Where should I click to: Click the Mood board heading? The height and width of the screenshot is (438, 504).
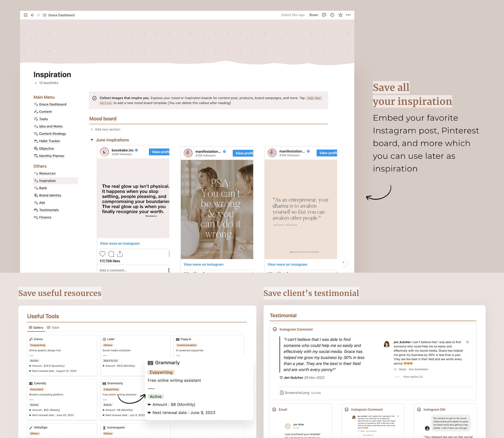point(103,119)
